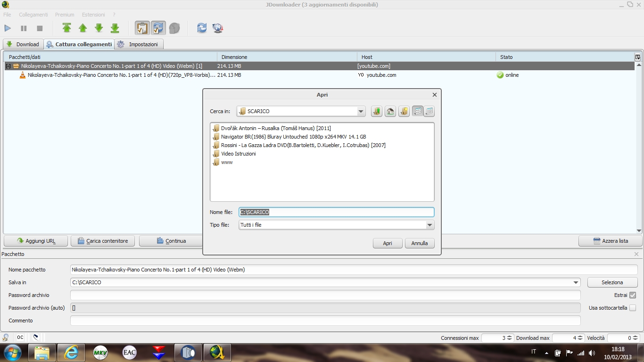Expand the Tipo file dropdown
The width and height of the screenshot is (644, 362).
[429, 225]
